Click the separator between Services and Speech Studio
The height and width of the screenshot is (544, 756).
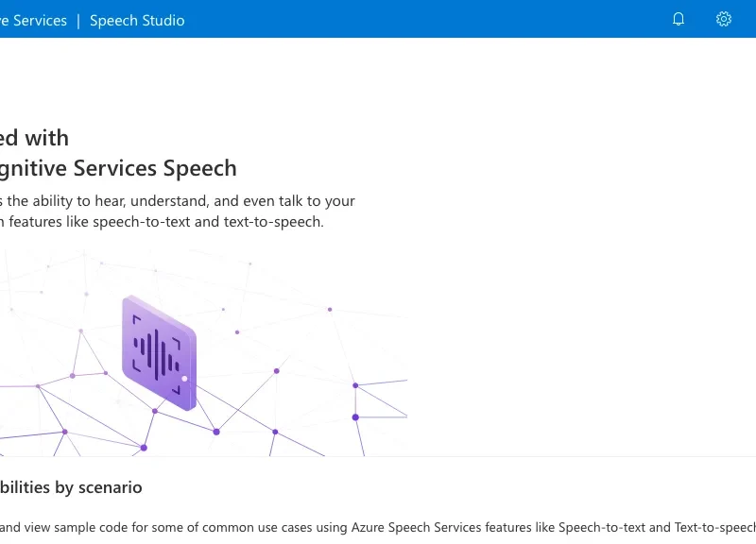click(x=78, y=19)
